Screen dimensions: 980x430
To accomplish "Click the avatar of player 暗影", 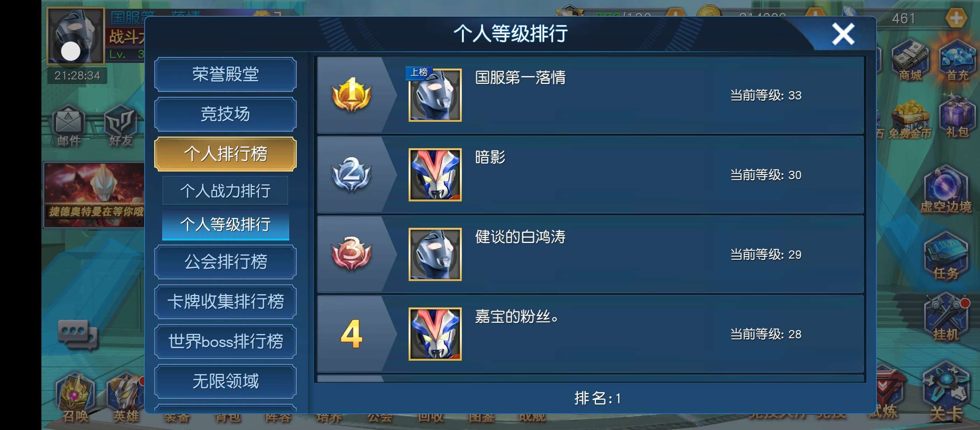I will coord(435,175).
